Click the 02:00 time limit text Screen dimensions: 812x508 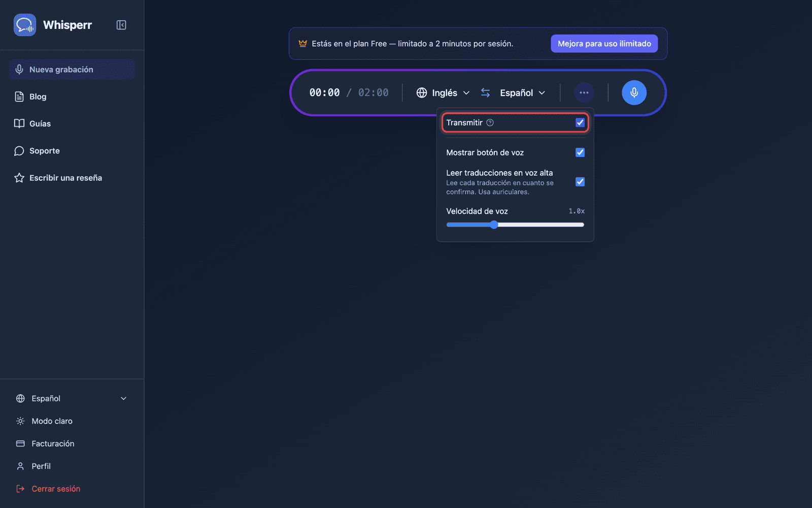[374, 92]
